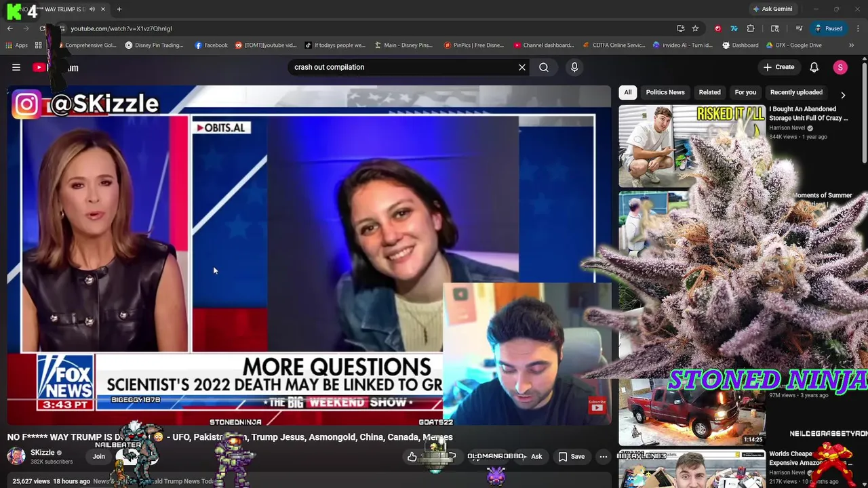Open the GFX - Google Drive bookmark
The height and width of the screenshot is (488, 868).
pyautogui.click(x=793, y=45)
